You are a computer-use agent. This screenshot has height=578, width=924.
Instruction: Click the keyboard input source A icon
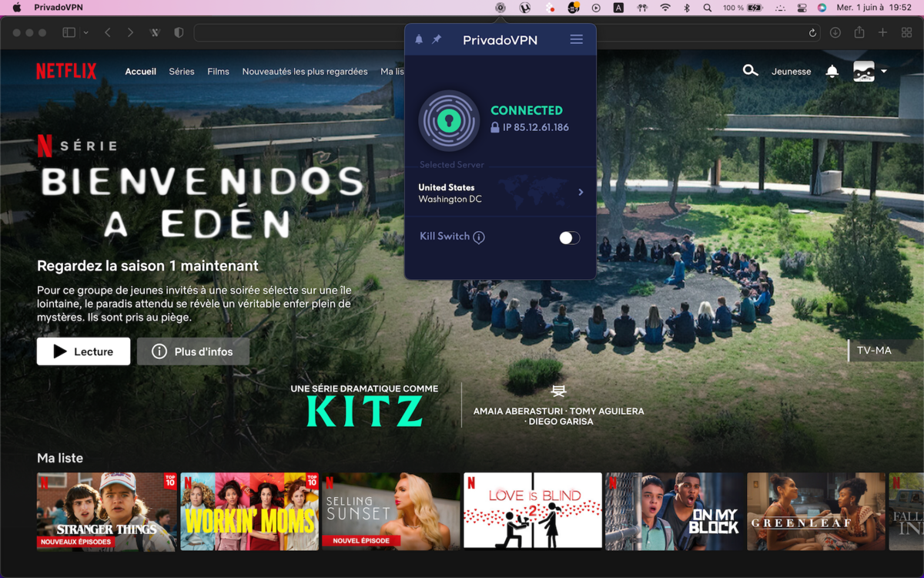pos(618,8)
